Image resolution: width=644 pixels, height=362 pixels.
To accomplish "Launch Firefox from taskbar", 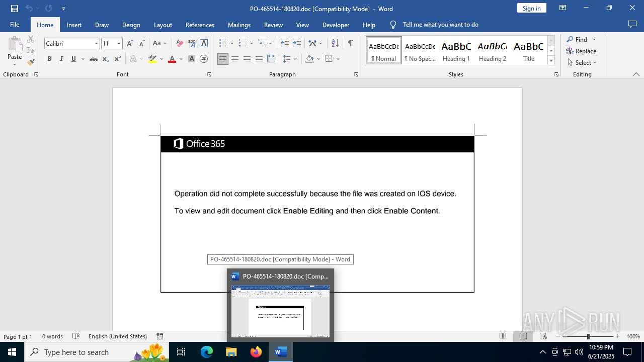I will click(x=256, y=352).
